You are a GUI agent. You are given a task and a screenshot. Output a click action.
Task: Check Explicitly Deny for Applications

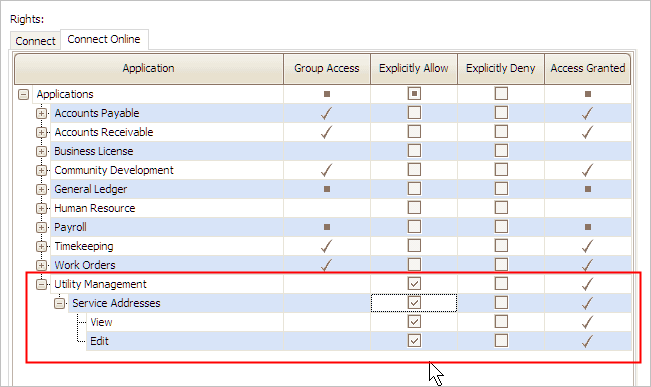tap(501, 94)
